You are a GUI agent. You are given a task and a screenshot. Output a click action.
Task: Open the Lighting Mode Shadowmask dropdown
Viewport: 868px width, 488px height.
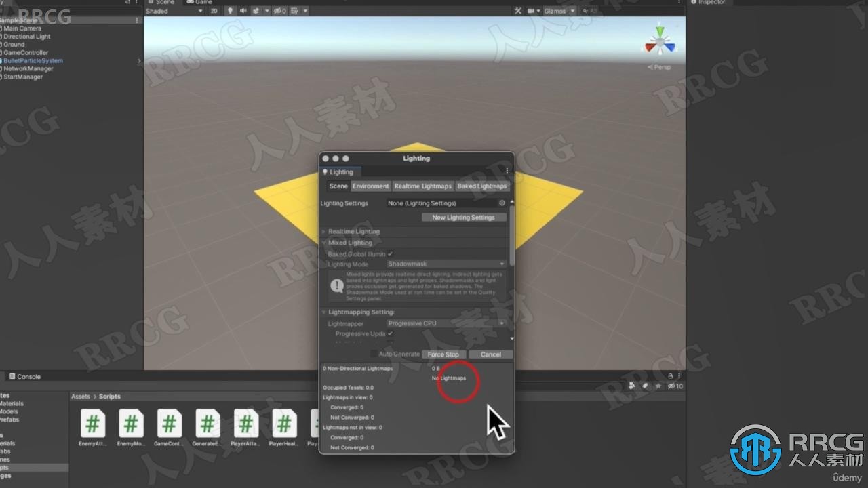(446, 264)
